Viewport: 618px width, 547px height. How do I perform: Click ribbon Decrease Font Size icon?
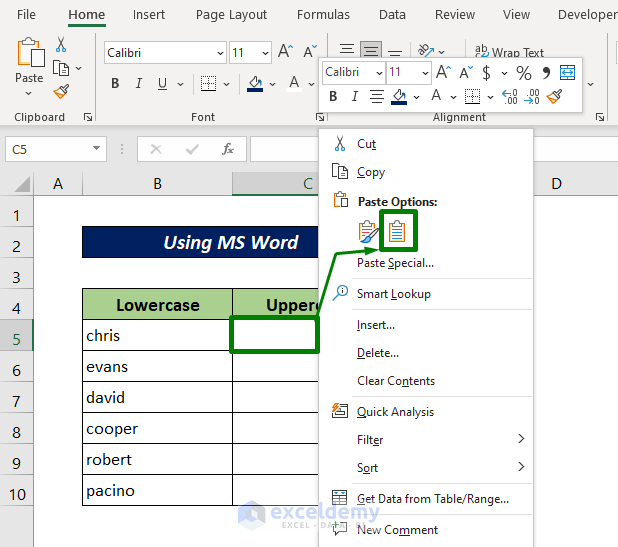point(310,51)
